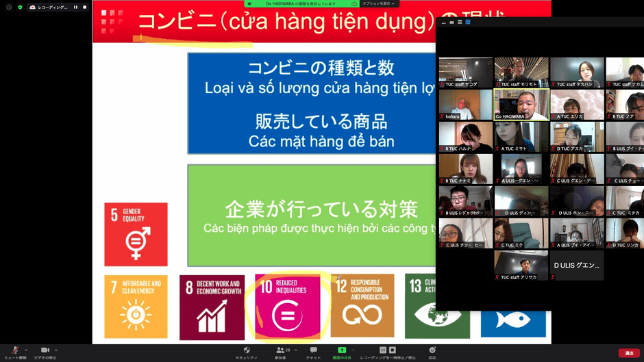
Task: Expand video options arrow beside camera
Action: [56, 350]
